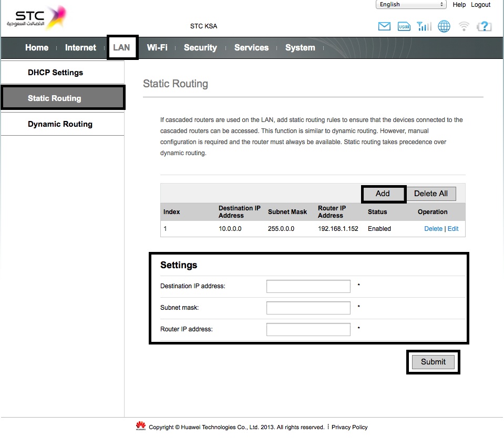The height and width of the screenshot is (446, 504).
Task: Click the USIM card status icon
Action: click(404, 26)
